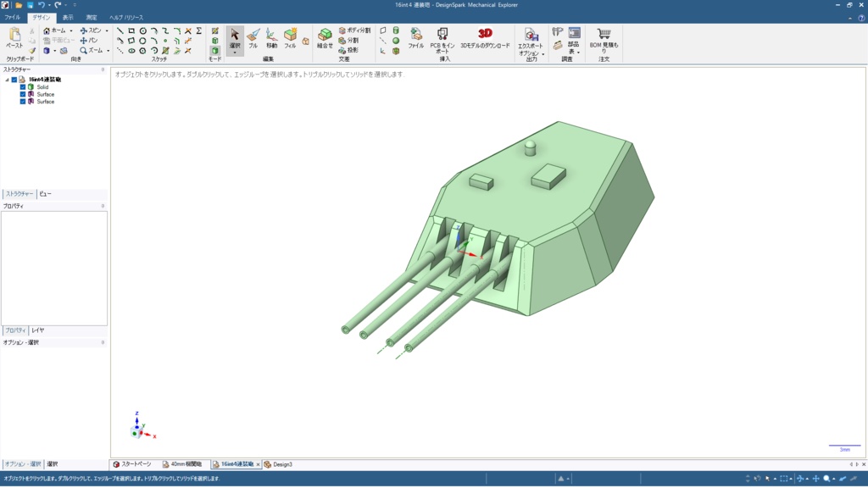Activate the Pull (プル) tool
Image resolution: width=868 pixels, height=488 pixels.
click(x=253, y=38)
